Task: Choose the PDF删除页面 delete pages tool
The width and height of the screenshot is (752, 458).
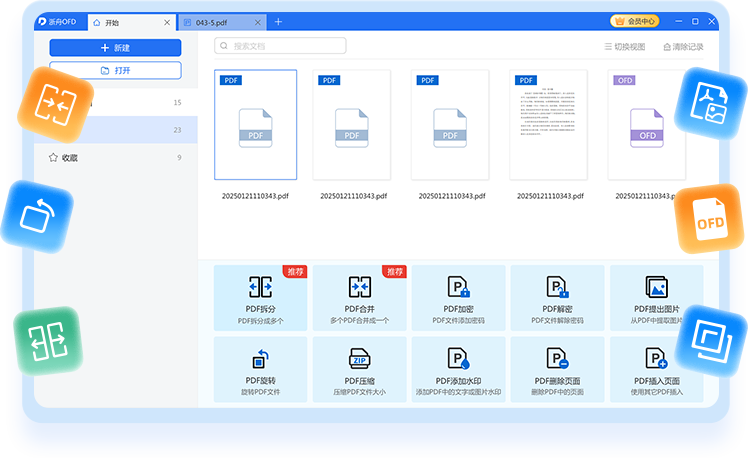Action: coord(557,368)
